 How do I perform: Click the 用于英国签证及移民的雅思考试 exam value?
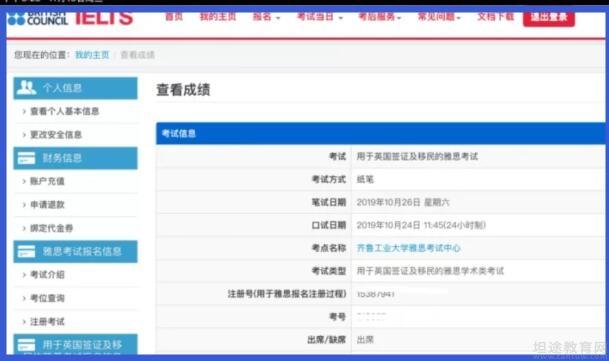[x=417, y=156]
